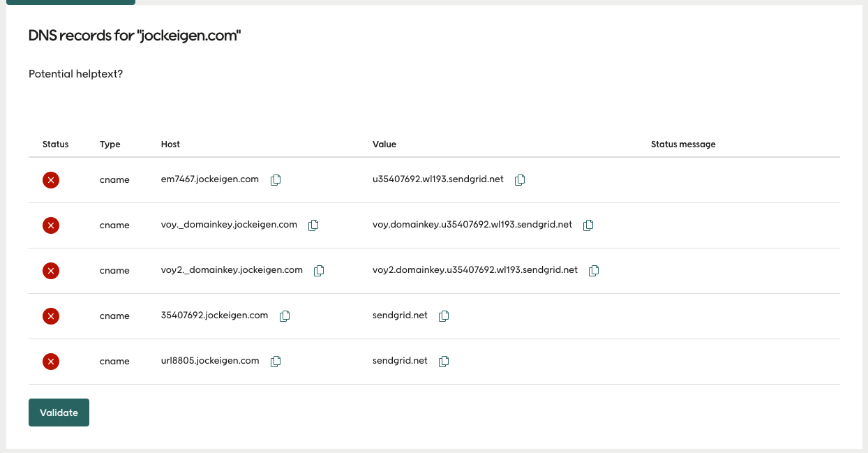Copy the value u35407692.wl193.sendgrid.net

(x=520, y=179)
